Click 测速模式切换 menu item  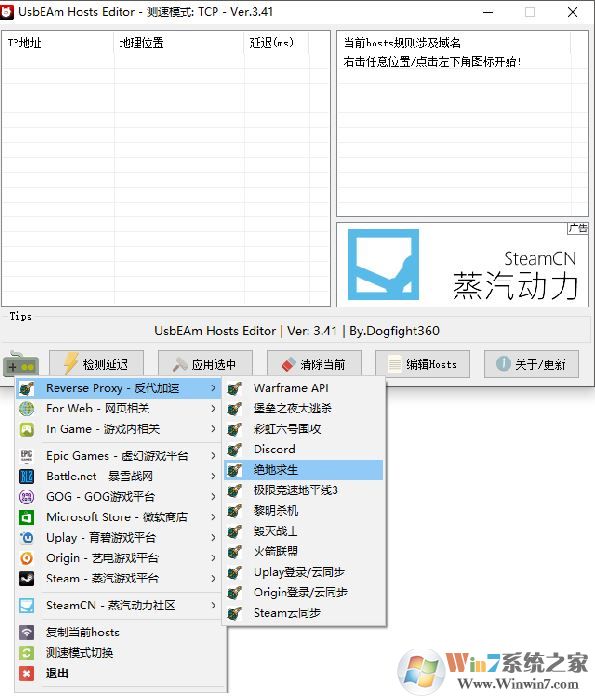click(121, 653)
